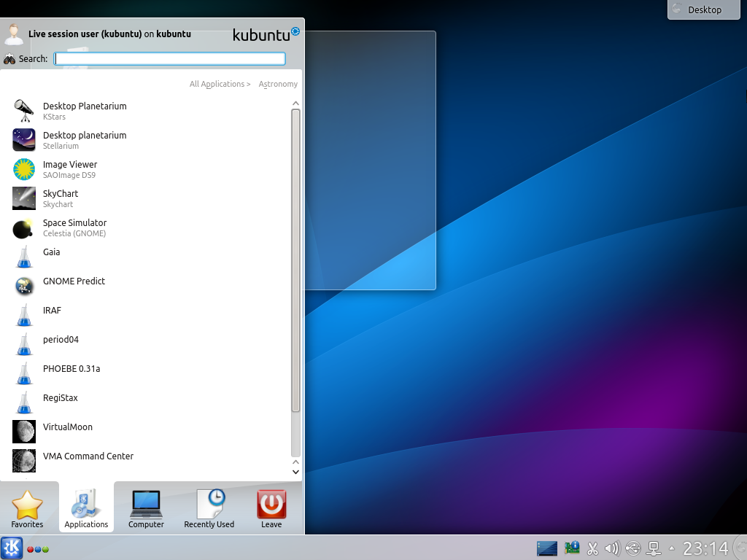Click the desktop pager icon in the tray
Viewport: 747px width, 560px height.
click(547, 548)
